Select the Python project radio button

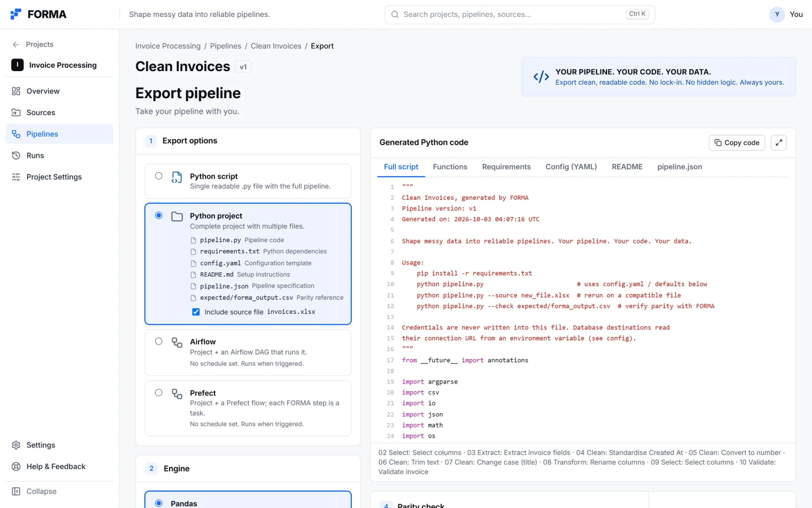tap(159, 215)
